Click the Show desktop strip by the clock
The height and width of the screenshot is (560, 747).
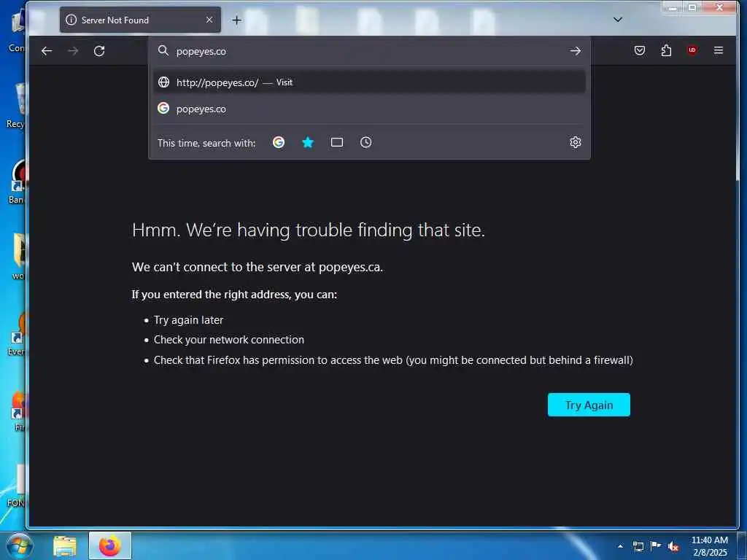coord(742,546)
